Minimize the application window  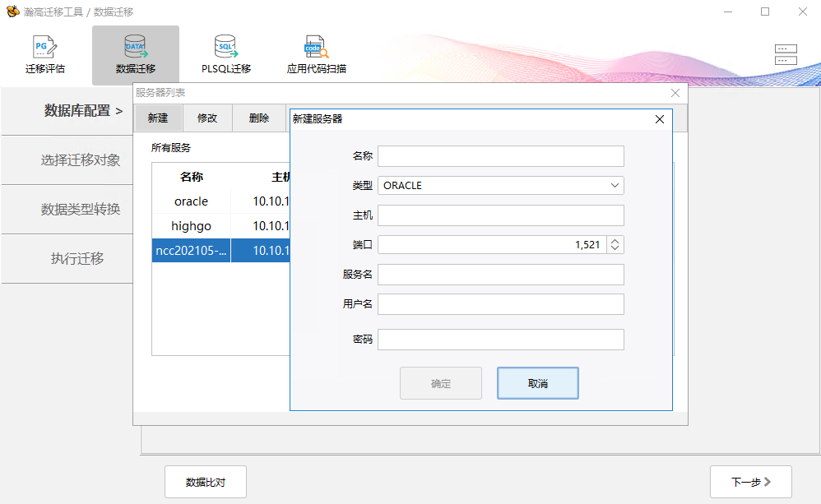(728, 12)
